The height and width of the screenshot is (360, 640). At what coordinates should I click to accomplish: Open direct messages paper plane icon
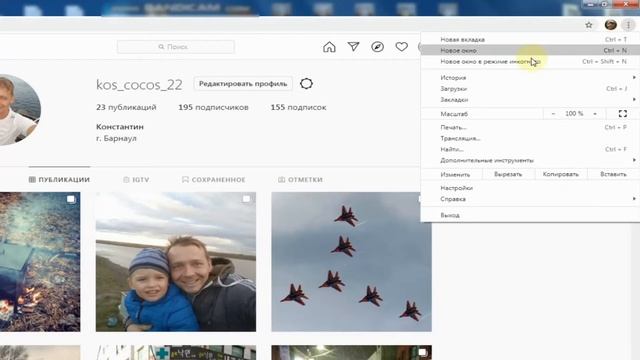click(353, 47)
